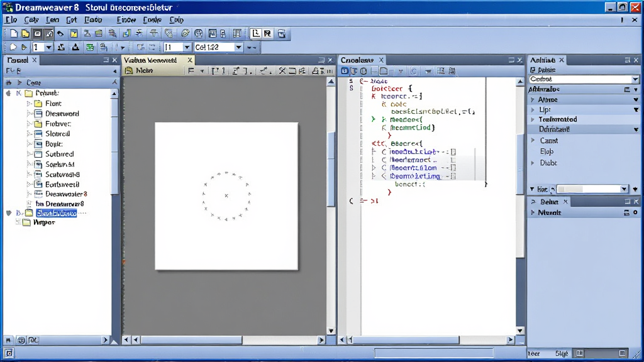Viewport: 644px width, 362px height.
Task: Select the 'Behut' panel tab
Action: click(549, 202)
